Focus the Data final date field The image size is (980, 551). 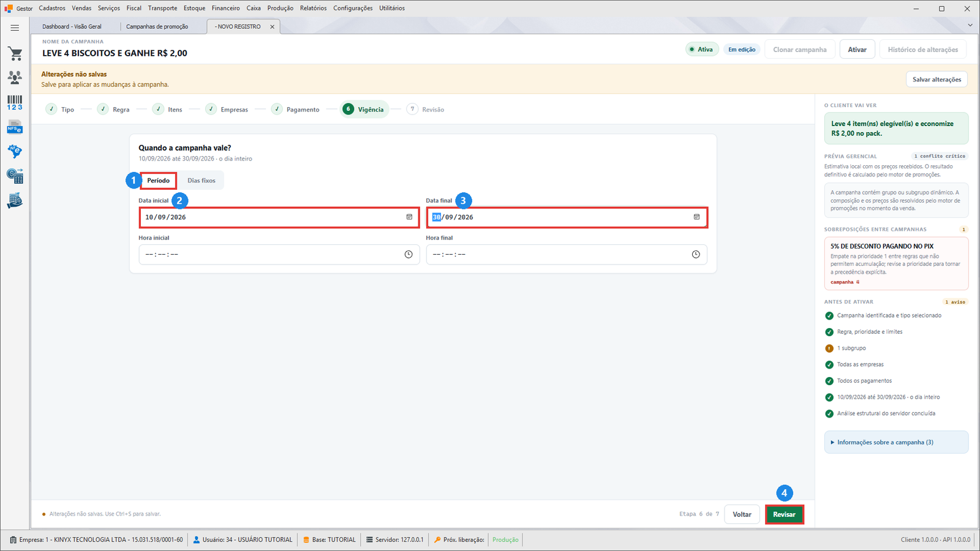pos(567,217)
